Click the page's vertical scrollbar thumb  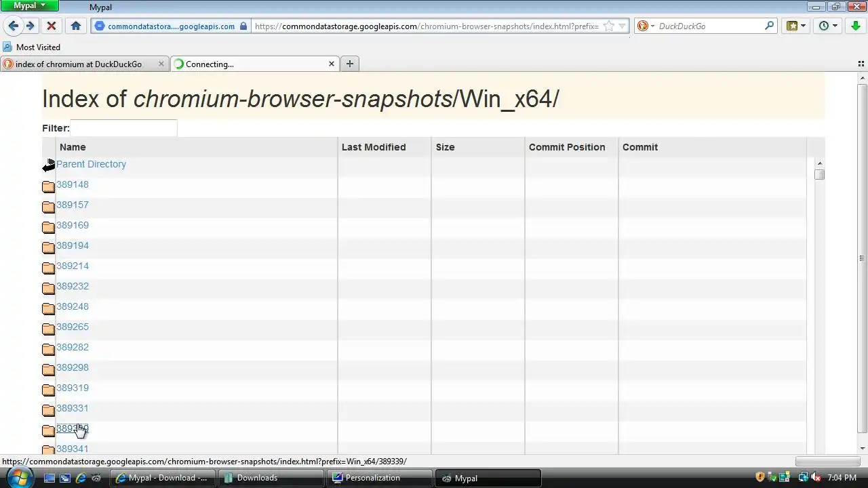tap(862, 258)
